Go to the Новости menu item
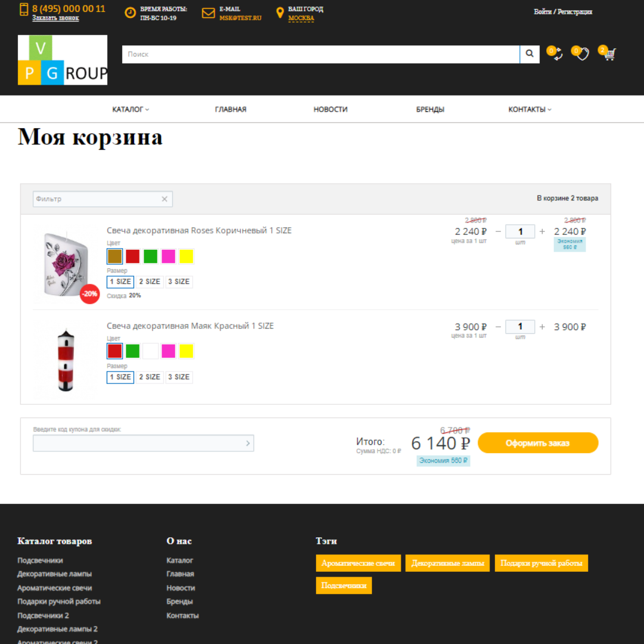 [330, 110]
